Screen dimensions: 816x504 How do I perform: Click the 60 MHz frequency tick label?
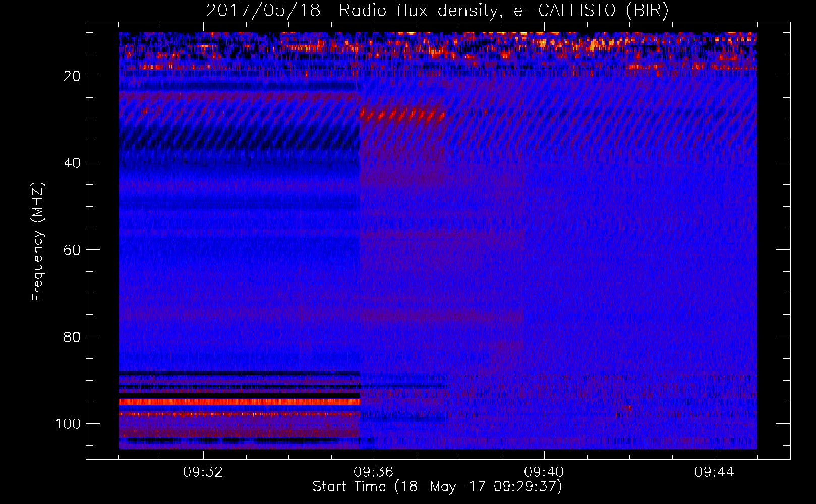click(x=73, y=250)
